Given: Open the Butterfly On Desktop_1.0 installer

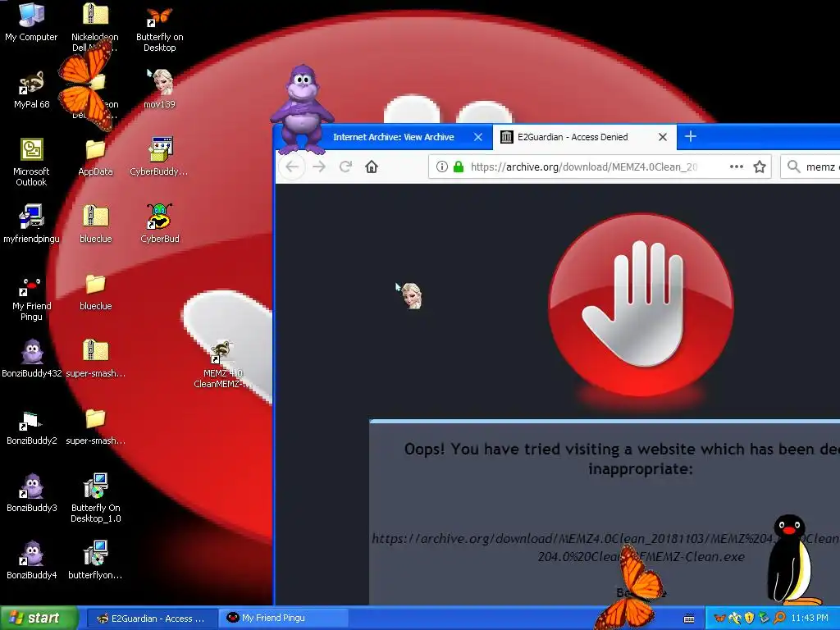Looking at the screenshot, I should click(95, 497).
